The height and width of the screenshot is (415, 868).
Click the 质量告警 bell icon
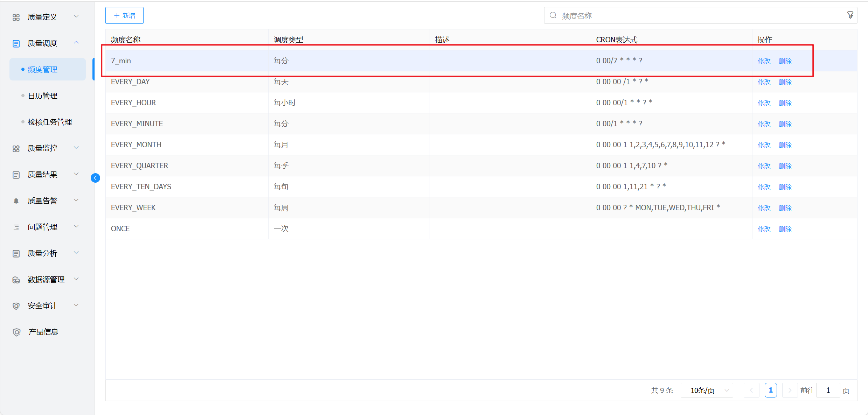pos(16,201)
